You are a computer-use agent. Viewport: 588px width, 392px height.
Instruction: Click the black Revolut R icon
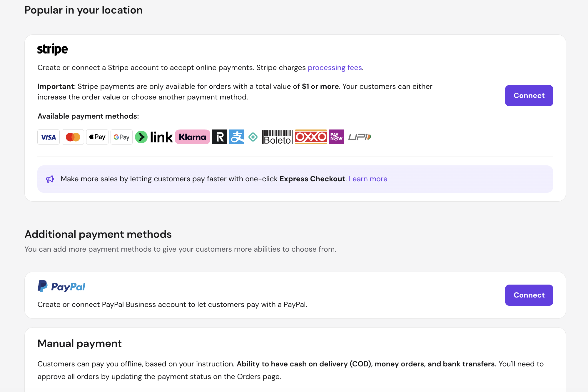[220, 137]
